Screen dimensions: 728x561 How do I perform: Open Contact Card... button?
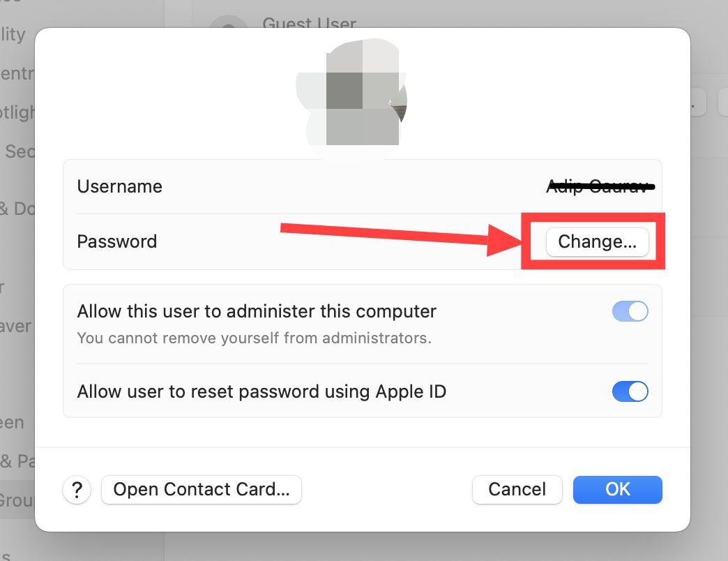202,490
